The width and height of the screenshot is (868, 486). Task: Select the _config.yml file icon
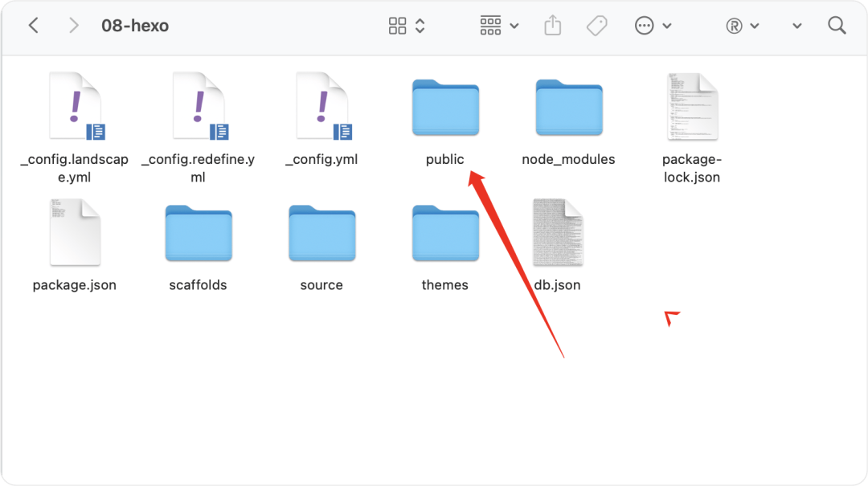[323, 106]
